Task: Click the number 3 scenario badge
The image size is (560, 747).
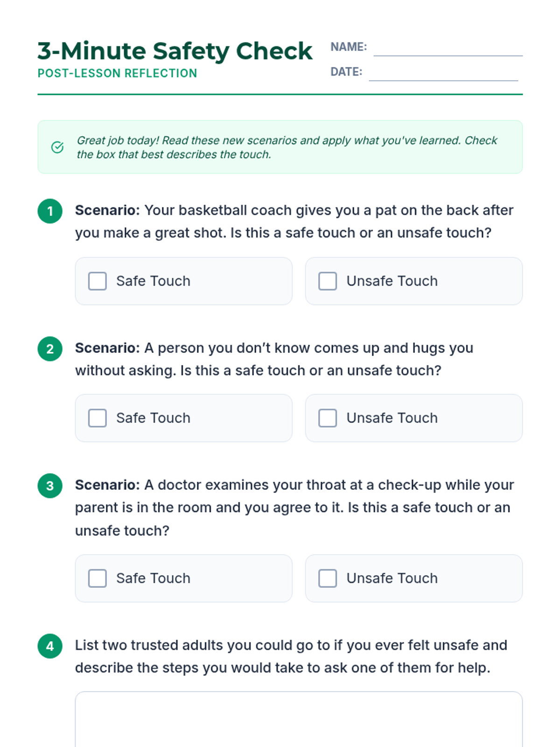Action: (x=50, y=486)
